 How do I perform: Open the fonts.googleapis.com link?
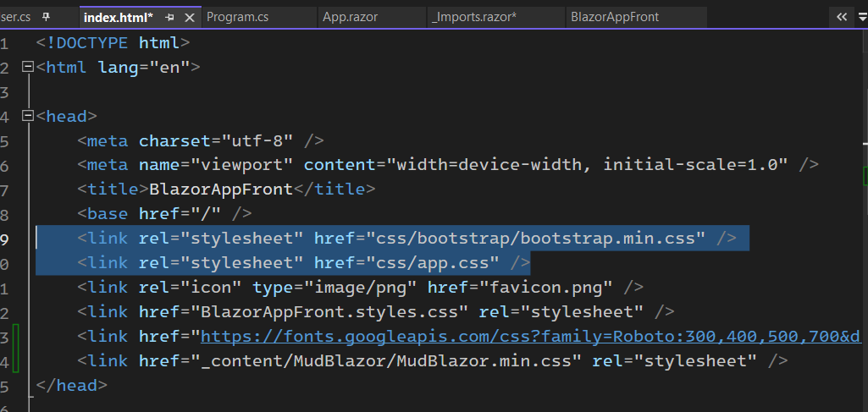[531, 336]
